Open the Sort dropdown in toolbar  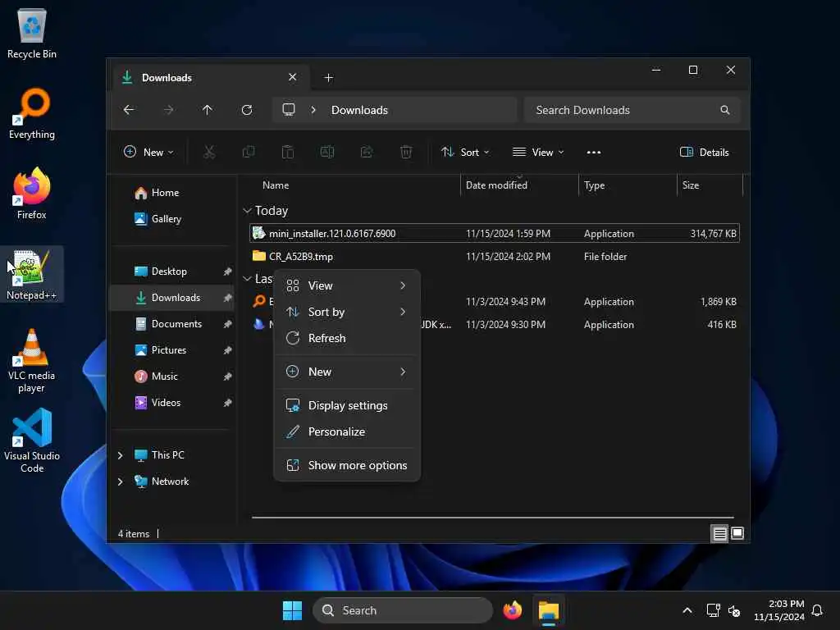pyautogui.click(x=465, y=152)
